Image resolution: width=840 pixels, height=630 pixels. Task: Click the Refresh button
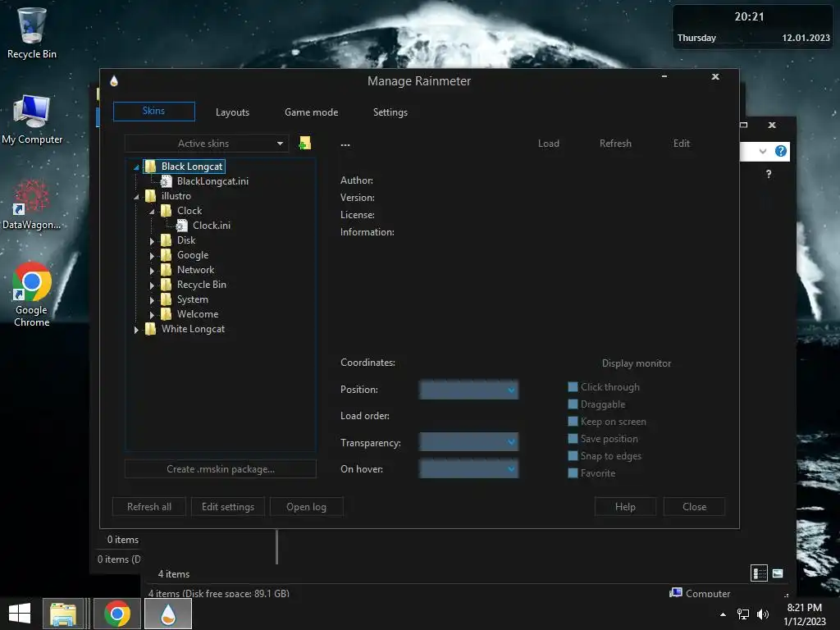pos(615,144)
